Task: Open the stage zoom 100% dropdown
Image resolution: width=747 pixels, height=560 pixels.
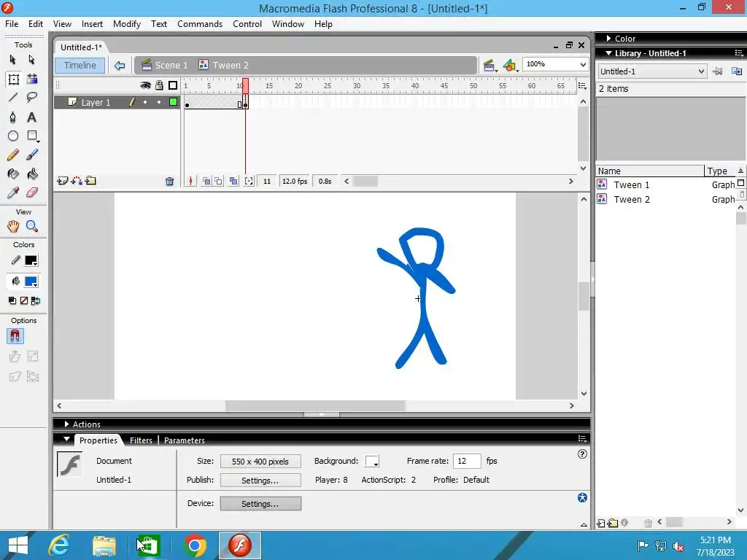Action: pos(583,64)
